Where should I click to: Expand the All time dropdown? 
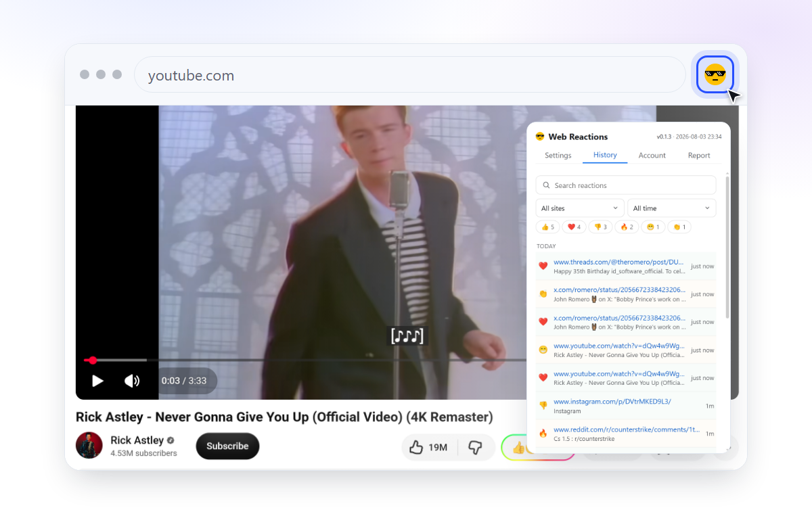click(671, 208)
